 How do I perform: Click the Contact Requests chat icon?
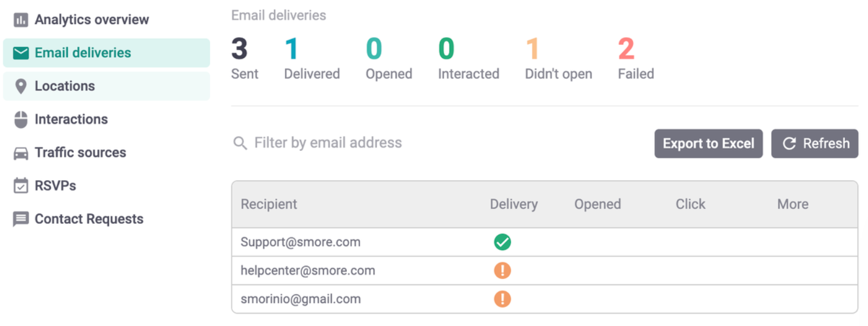[x=21, y=219]
